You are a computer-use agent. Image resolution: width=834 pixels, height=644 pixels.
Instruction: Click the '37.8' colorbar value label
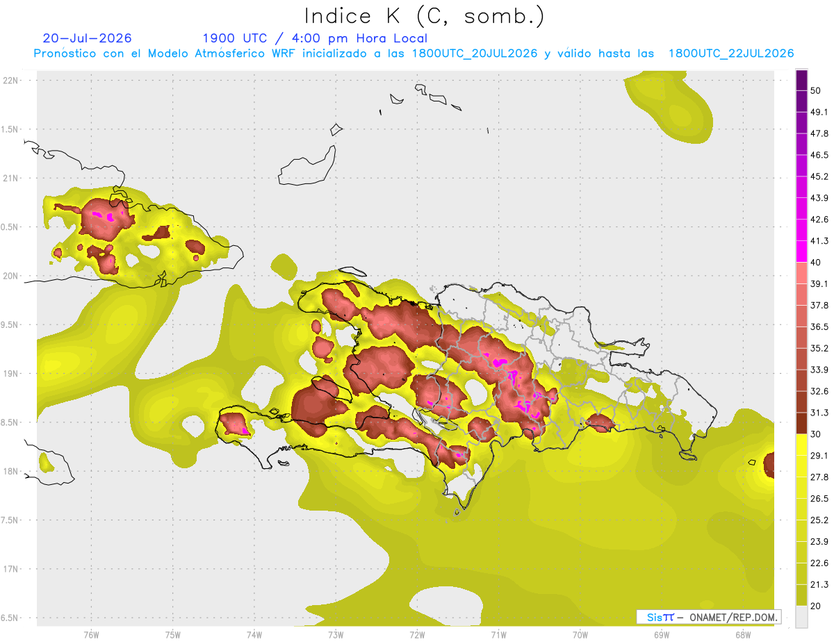[819, 305]
